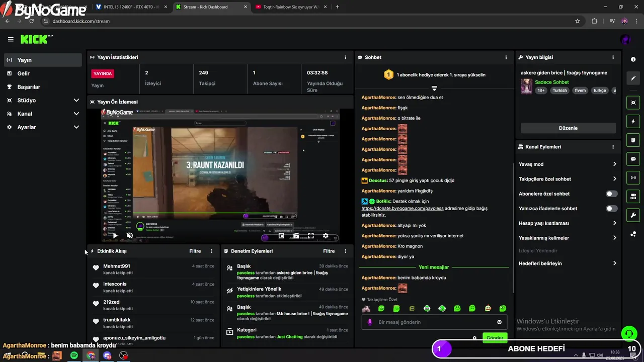Open a new browser tab

point(337,7)
